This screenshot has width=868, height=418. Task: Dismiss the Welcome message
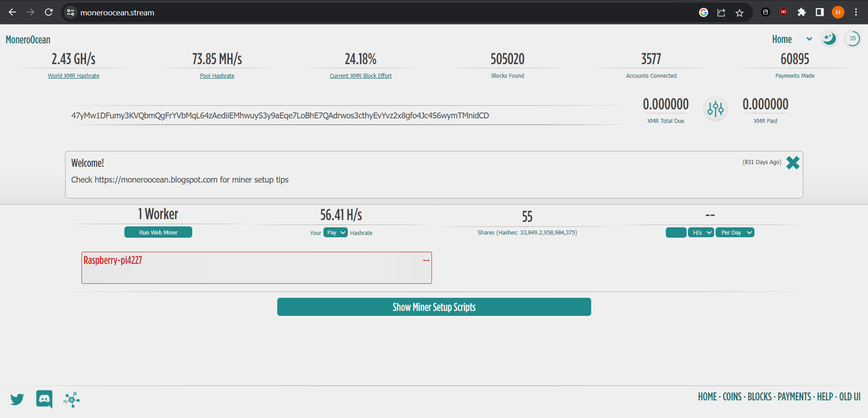pyautogui.click(x=792, y=163)
